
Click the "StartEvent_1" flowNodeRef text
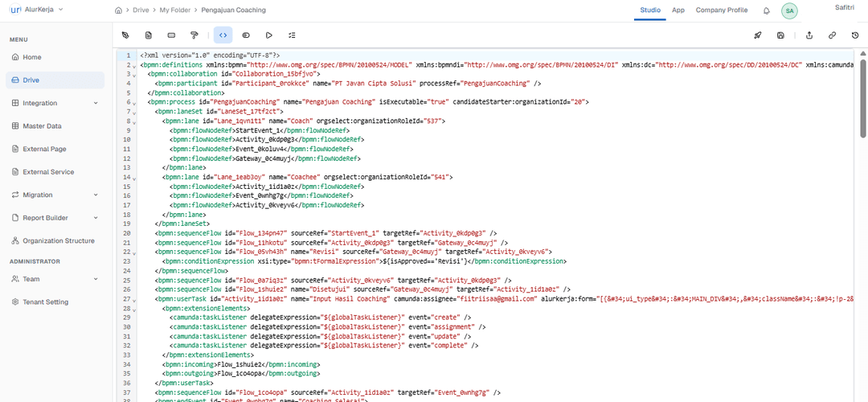tap(256, 131)
